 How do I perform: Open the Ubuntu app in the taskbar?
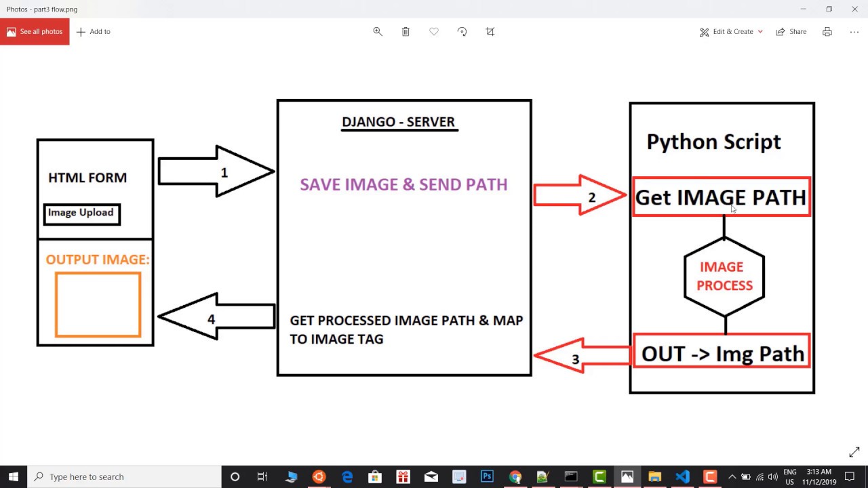(319, 476)
